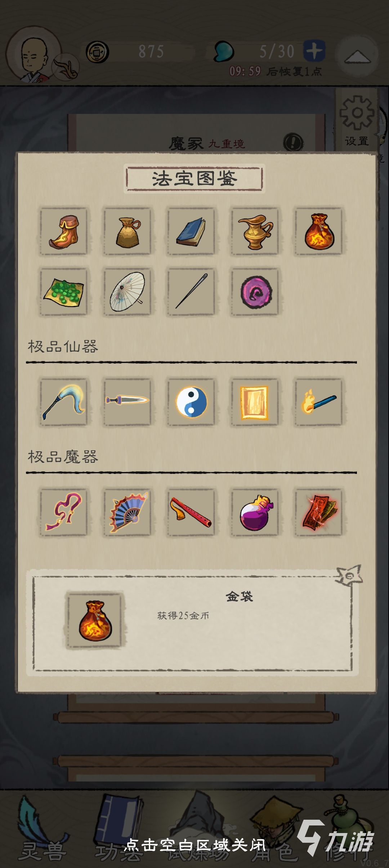
Task: Click the blue plus stamina button
Action: click(314, 51)
